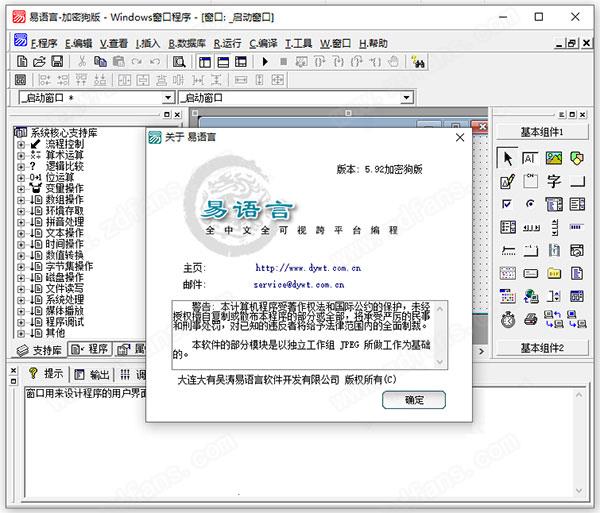The width and height of the screenshot is (600, 513).
Task: Click the grid alignment icon in second toolbar
Action: 20,80
